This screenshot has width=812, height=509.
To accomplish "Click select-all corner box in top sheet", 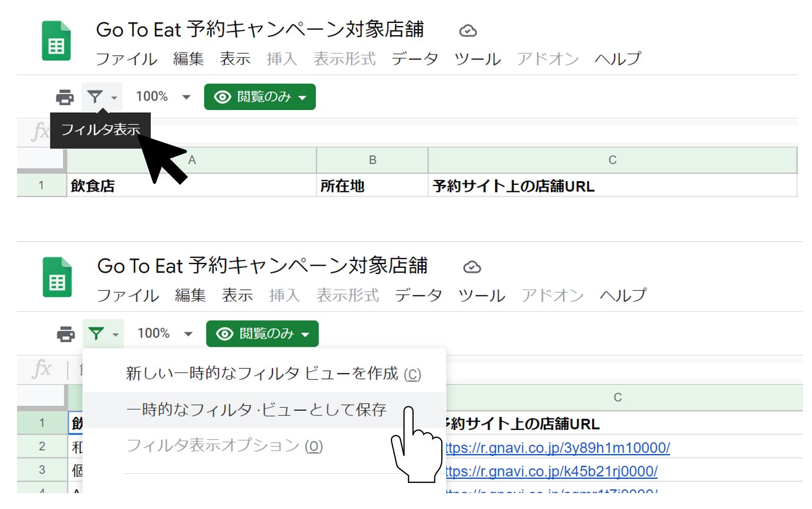I will [41, 160].
